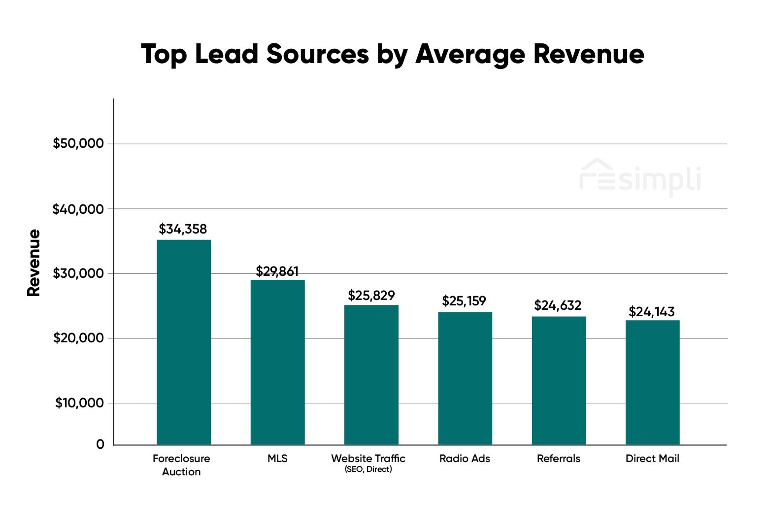The height and width of the screenshot is (532, 769).
Task: Click the '$25,159' value label
Action: pos(464,301)
